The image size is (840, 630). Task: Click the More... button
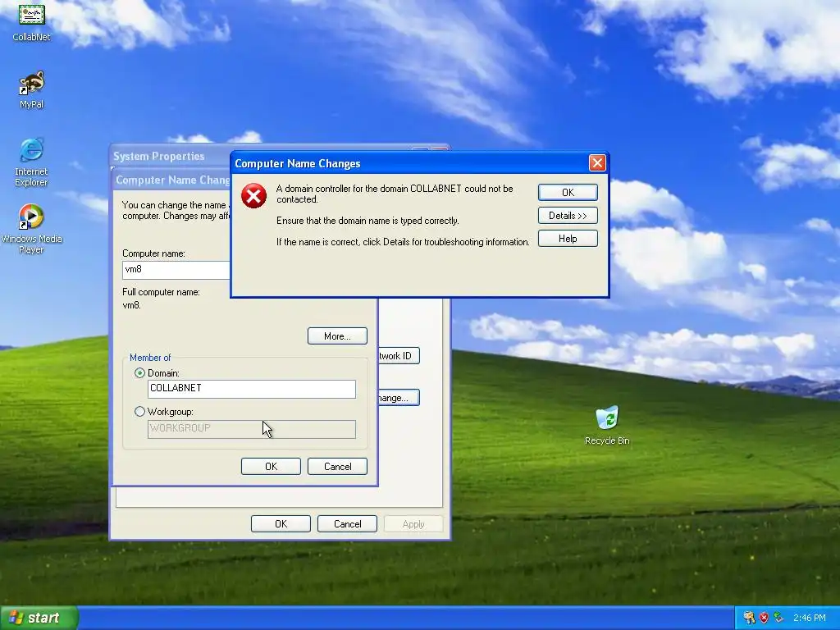click(x=337, y=336)
